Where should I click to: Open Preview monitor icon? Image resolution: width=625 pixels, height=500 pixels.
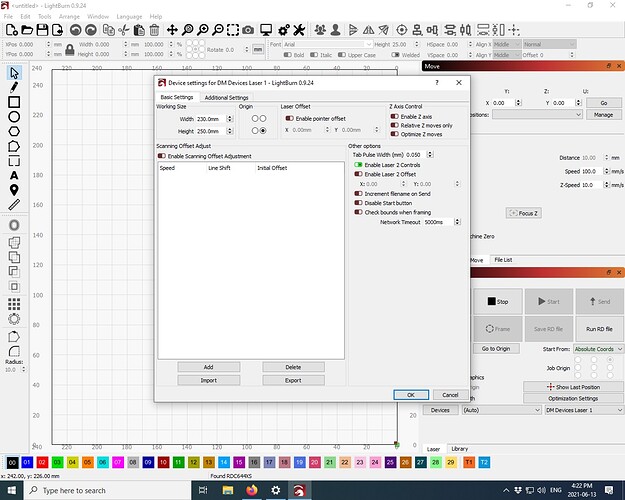266,30
